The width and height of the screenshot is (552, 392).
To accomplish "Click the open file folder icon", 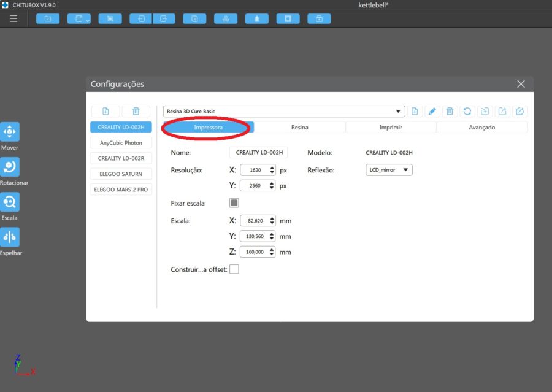I will click(48, 19).
